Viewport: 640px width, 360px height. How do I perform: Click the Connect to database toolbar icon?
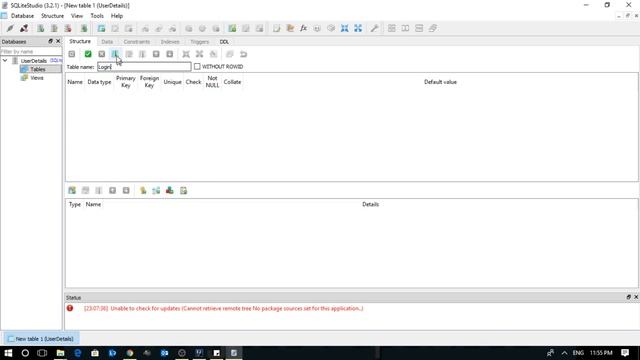tap(10, 28)
